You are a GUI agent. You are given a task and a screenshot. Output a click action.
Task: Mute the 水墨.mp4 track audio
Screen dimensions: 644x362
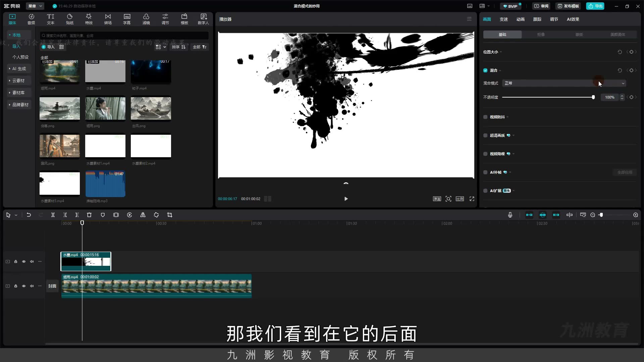32,261
